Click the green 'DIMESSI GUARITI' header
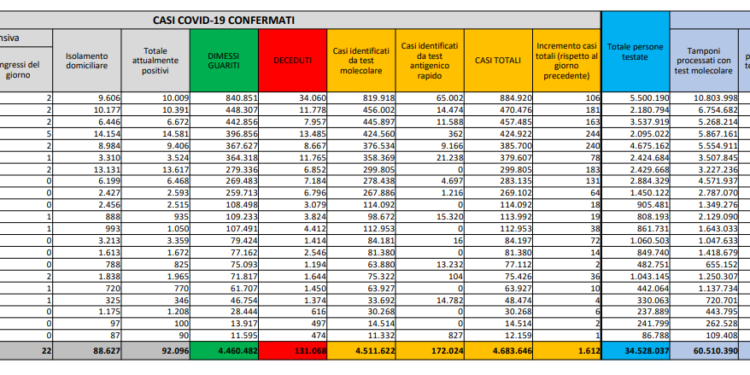 point(224,61)
